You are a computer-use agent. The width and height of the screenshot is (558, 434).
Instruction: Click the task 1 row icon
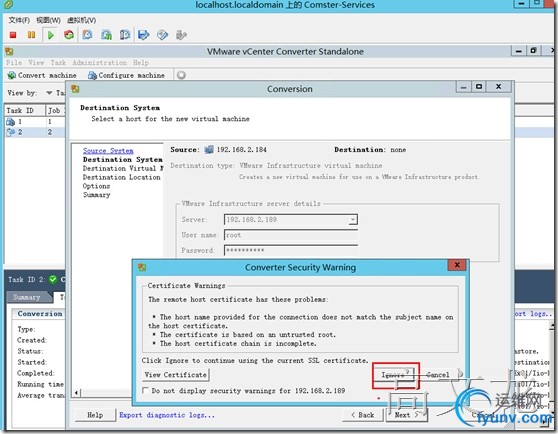(x=11, y=122)
